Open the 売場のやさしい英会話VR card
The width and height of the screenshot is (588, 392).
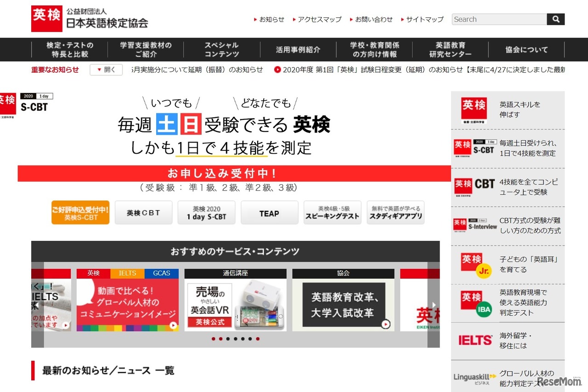coord(235,305)
